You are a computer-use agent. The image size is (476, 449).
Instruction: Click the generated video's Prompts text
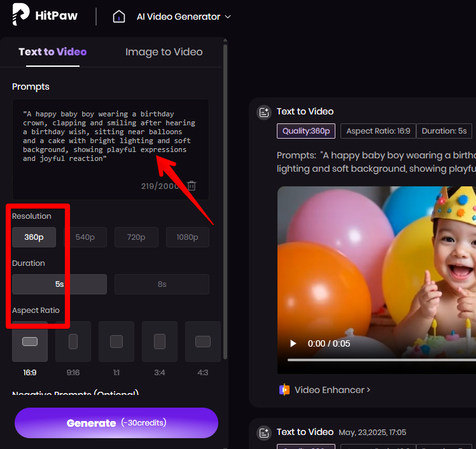point(376,162)
